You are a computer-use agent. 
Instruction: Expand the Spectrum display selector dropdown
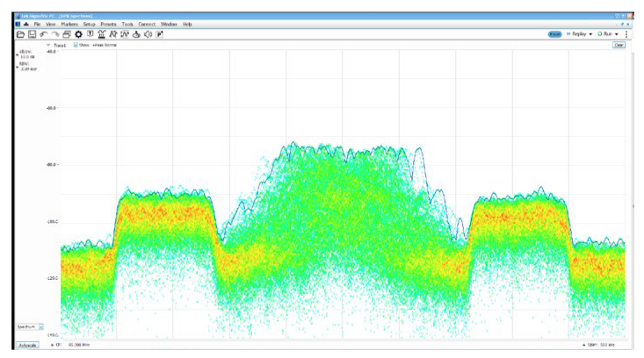tap(41, 327)
